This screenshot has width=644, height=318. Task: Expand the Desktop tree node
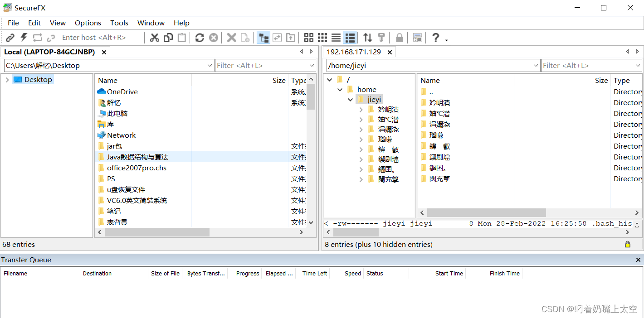[7, 80]
